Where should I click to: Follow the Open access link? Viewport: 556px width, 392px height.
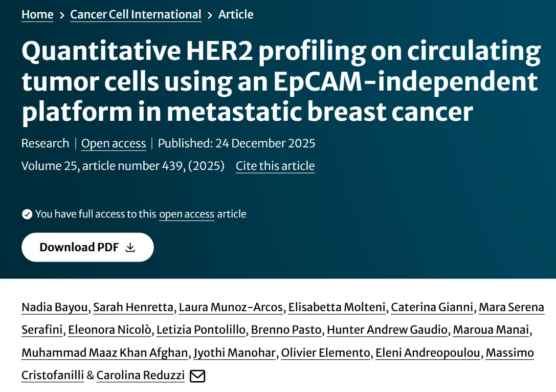pyautogui.click(x=114, y=143)
